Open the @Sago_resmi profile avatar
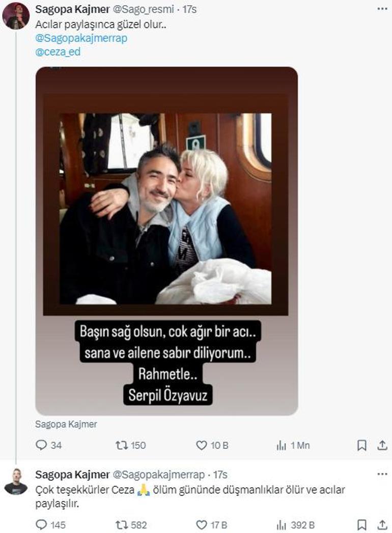 [x=16, y=15]
